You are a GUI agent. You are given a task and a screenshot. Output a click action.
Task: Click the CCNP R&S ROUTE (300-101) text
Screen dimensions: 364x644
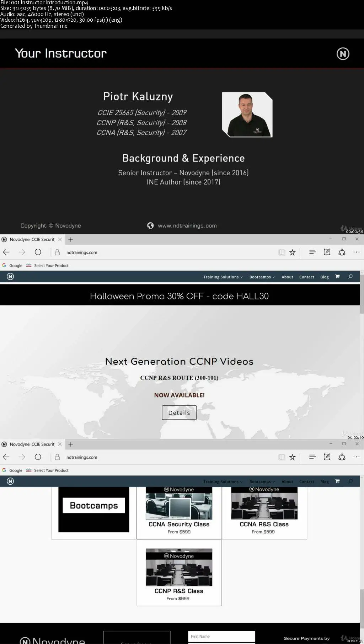(x=179, y=378)
